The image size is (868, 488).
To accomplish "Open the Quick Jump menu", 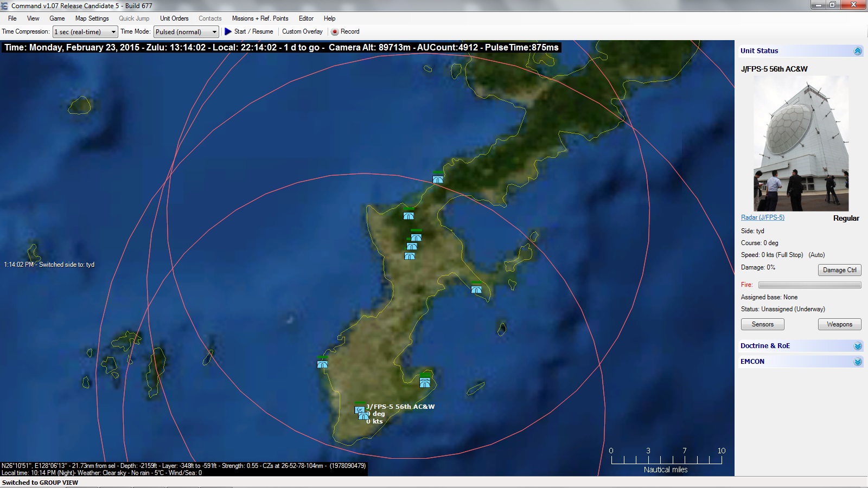I will coord(134,18).
